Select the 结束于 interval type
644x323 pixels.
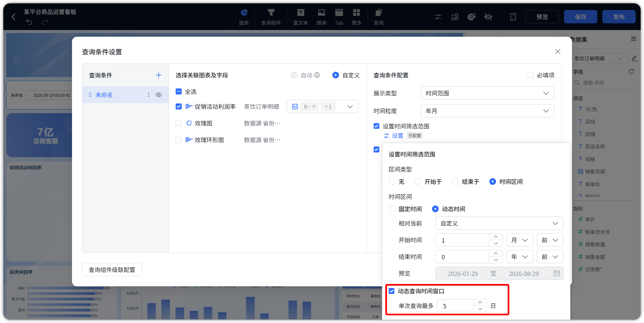[455, 182]
